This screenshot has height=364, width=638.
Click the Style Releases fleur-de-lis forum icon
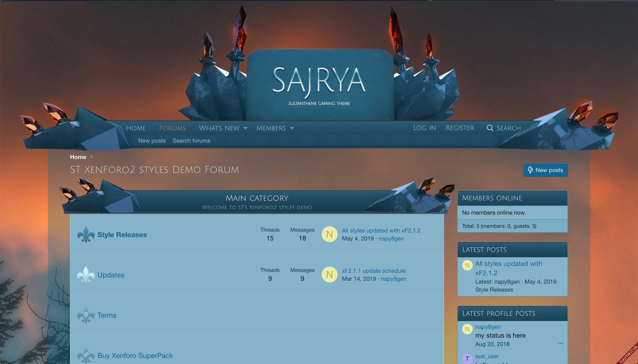(86, 234)
